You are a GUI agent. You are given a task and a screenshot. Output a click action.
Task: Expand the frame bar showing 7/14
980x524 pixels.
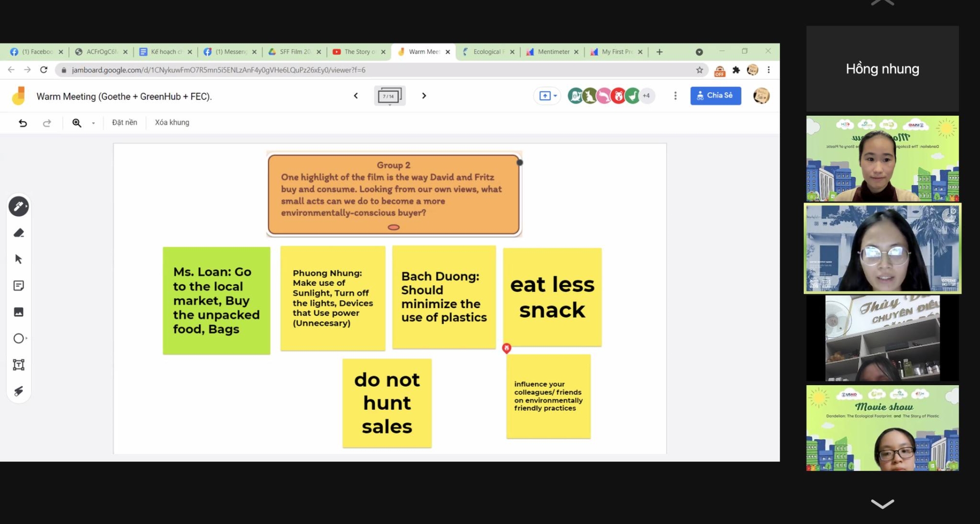pos(389,96)
